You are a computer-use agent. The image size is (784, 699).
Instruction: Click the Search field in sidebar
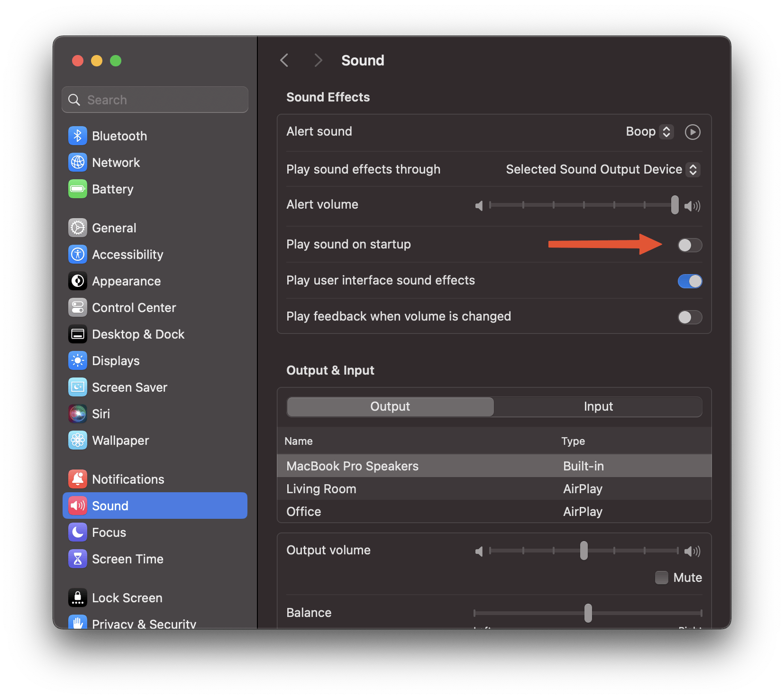click(155, 100)
